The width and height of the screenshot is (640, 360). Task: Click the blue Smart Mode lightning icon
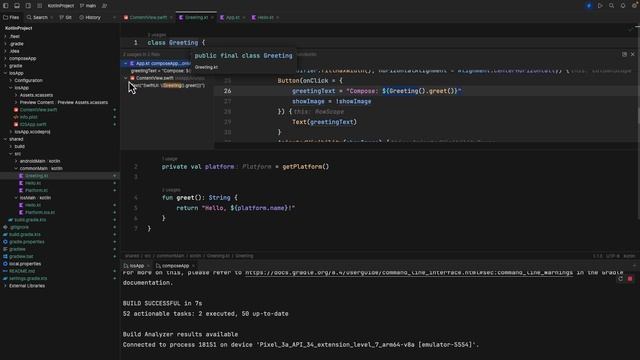coord(589,6)
